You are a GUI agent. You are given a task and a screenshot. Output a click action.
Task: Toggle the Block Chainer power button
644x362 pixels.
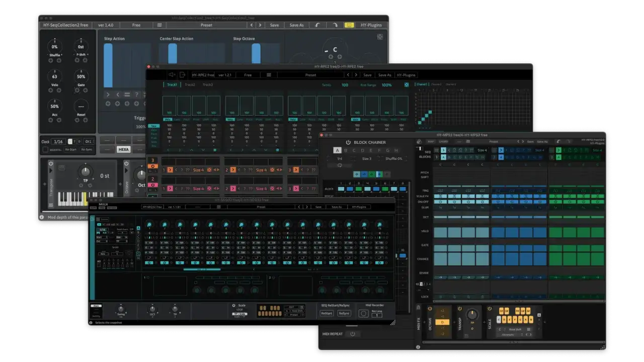348,142
